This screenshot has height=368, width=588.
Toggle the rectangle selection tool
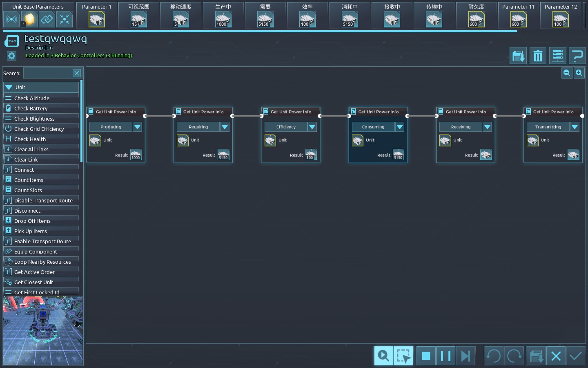(x=403, y=356)
